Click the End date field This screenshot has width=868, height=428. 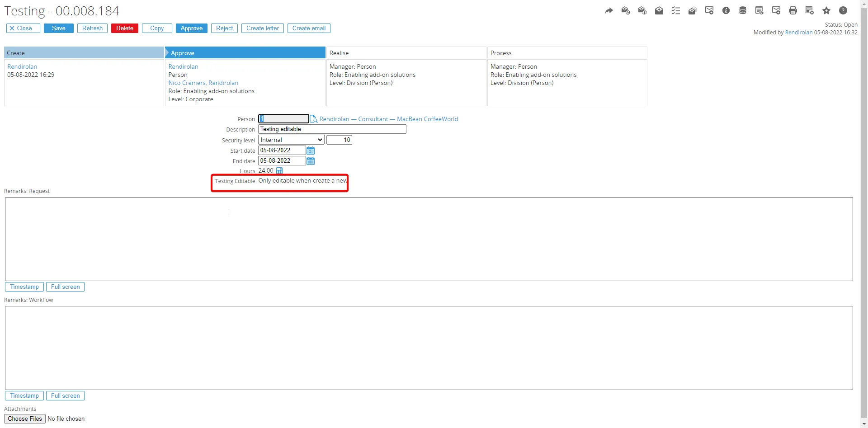click(x=282, y=161)
